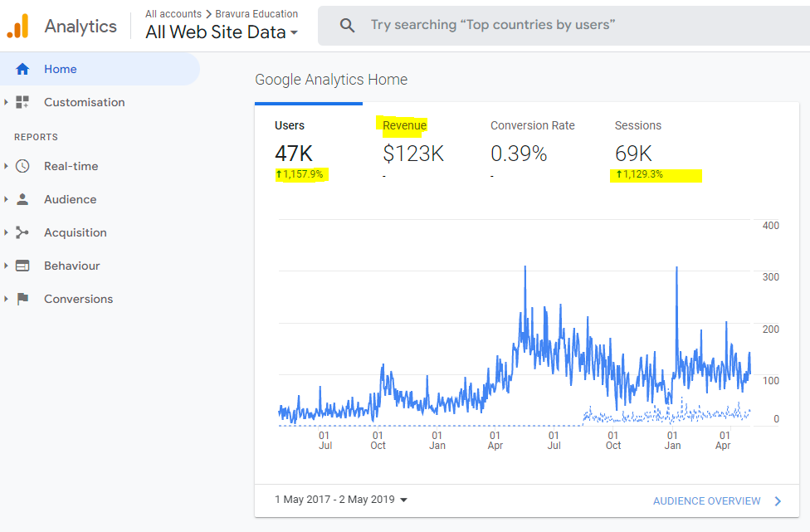Open Real-time reports via the clock icon
Screen dimensions: 810x532
point(22,166)
